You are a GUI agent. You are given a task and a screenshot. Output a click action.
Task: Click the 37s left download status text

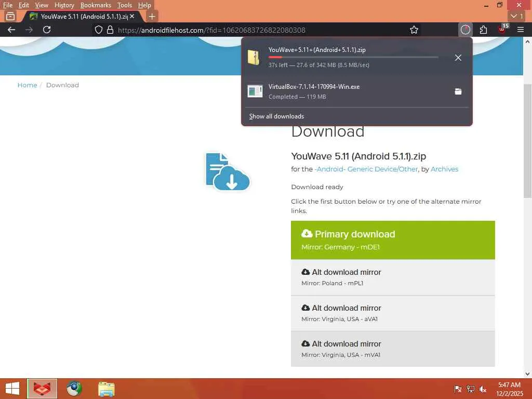[x=318, y=65]
